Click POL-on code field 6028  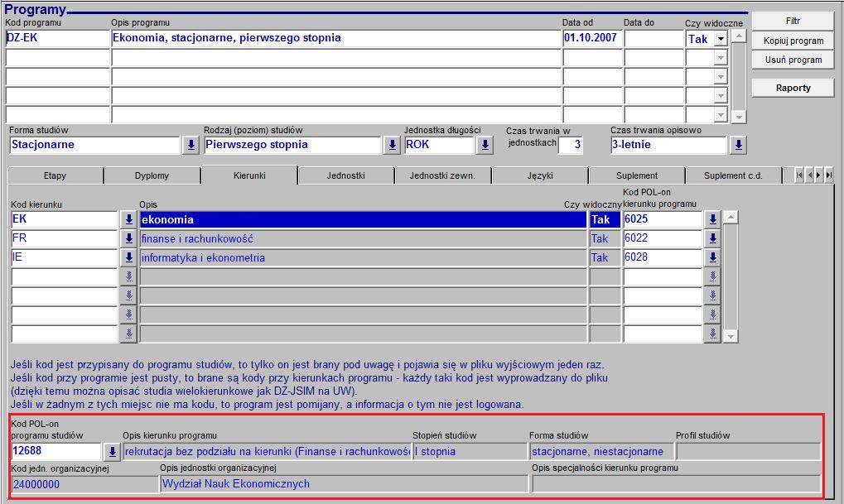coord(663,257)
